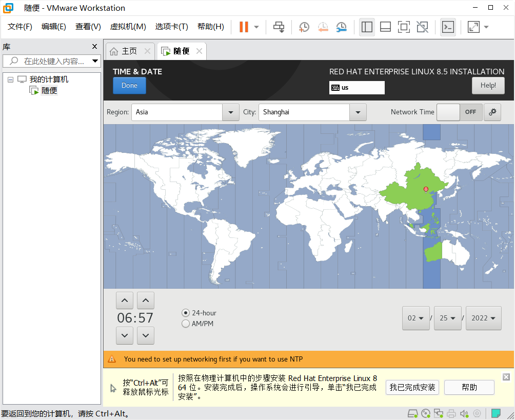The width and height of the screenshot is (515, 420).
Task: Click the 帮助 button in install hint bar
Action: [469, 388]
